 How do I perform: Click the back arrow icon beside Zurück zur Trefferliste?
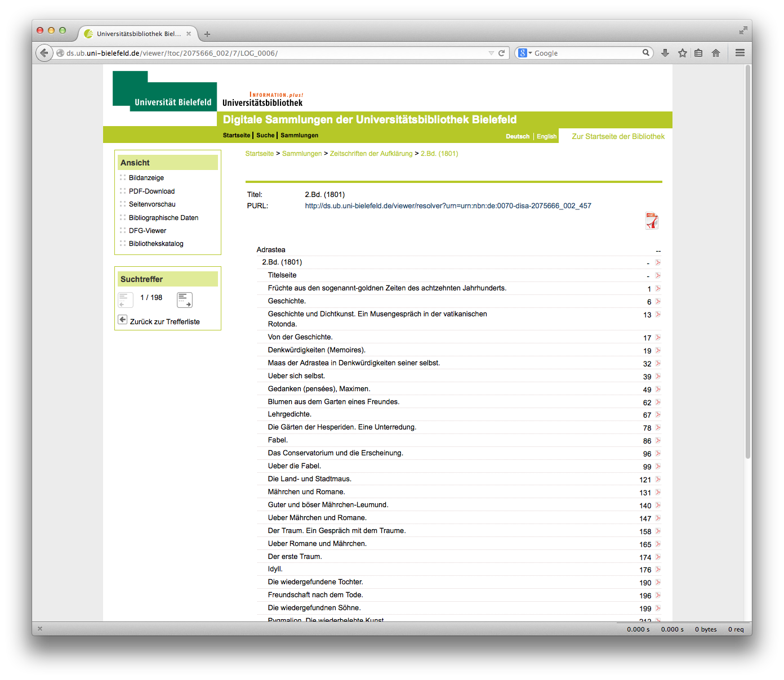(x=122, y=320)
